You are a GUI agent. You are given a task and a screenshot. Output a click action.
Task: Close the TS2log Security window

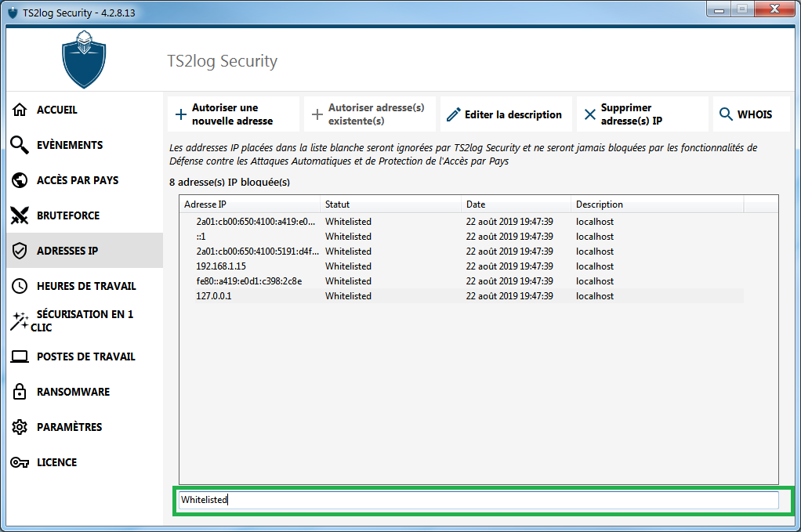coord(774,9)
